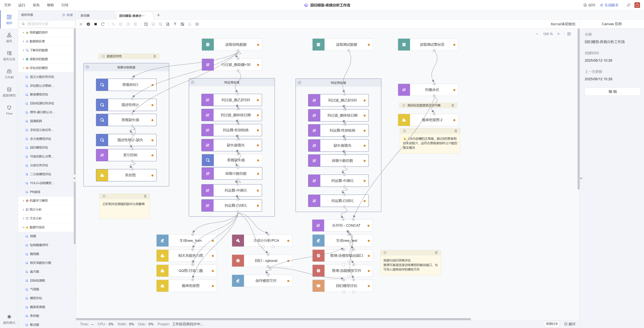Open the 数据/模型 sidebar panel

tap(9, 92)
